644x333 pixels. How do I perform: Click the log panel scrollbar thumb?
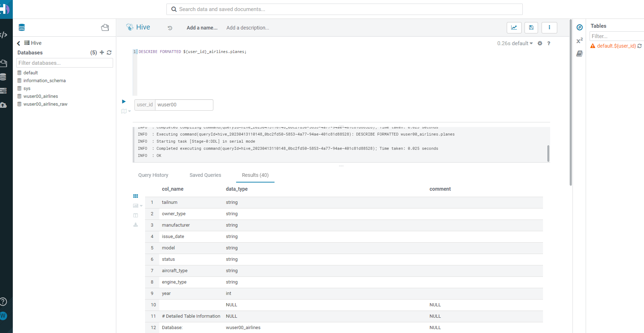(x=548, y=153)
